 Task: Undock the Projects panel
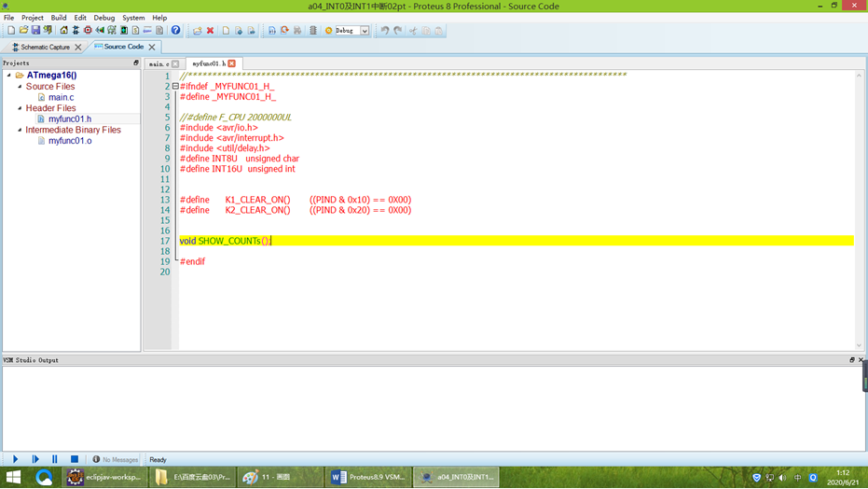[x=136, y=63]
